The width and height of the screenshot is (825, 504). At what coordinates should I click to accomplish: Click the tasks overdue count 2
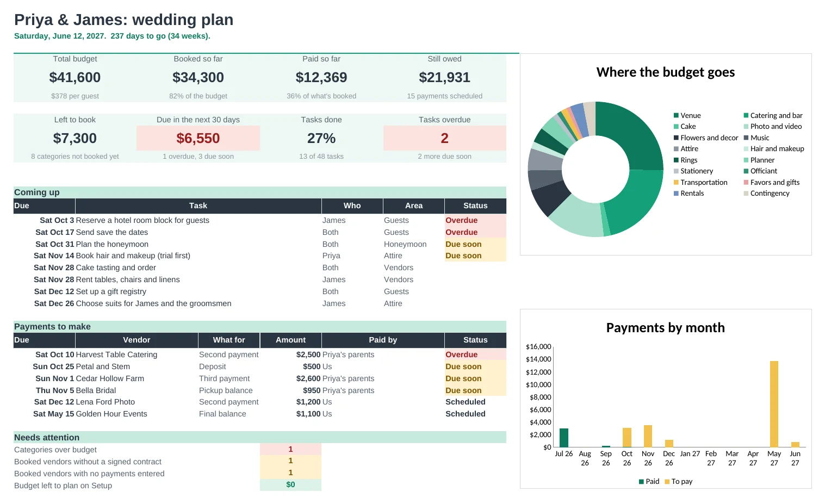point(444,139)
